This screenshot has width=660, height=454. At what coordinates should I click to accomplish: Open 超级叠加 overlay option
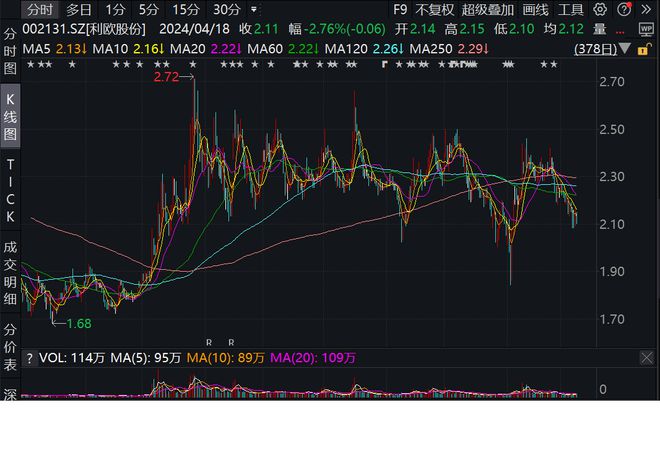[487, 10]
